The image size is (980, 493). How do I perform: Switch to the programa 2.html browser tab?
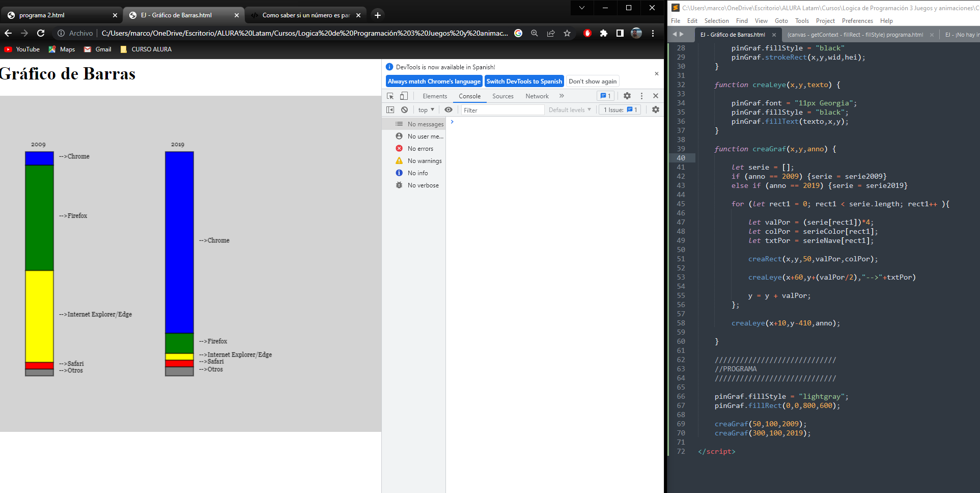[61, 15]
